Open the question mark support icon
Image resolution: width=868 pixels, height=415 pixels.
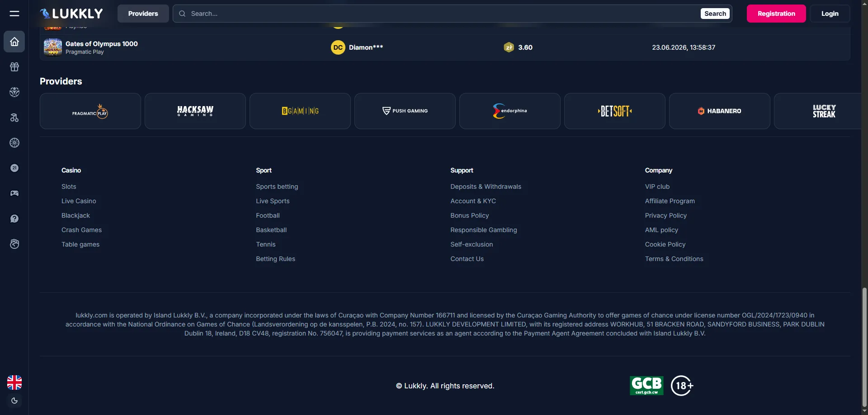pyautogui.click(x=14, y=219)
